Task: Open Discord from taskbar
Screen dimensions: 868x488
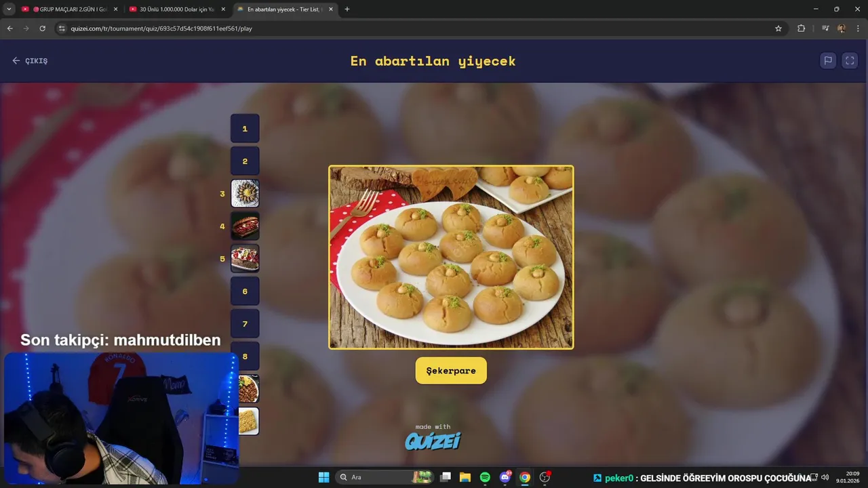Action: [x=505, y=477]
